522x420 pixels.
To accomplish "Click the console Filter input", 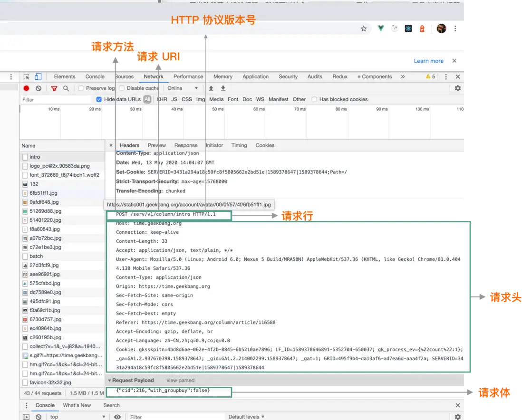I will (176, 417).
